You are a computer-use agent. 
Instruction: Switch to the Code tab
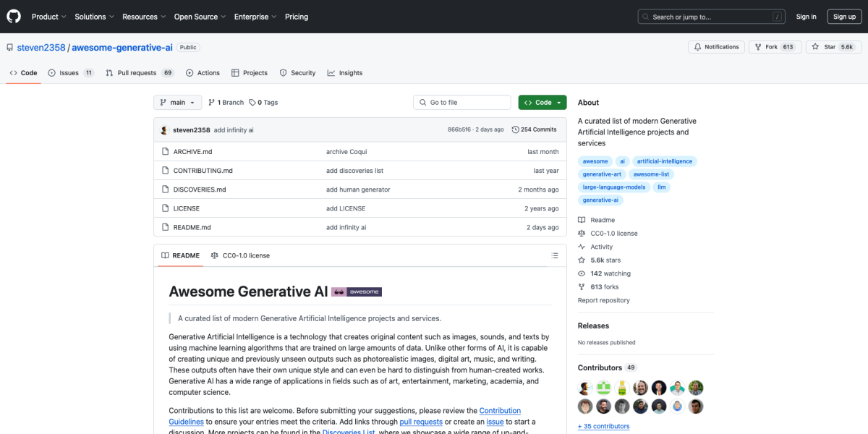23,73
